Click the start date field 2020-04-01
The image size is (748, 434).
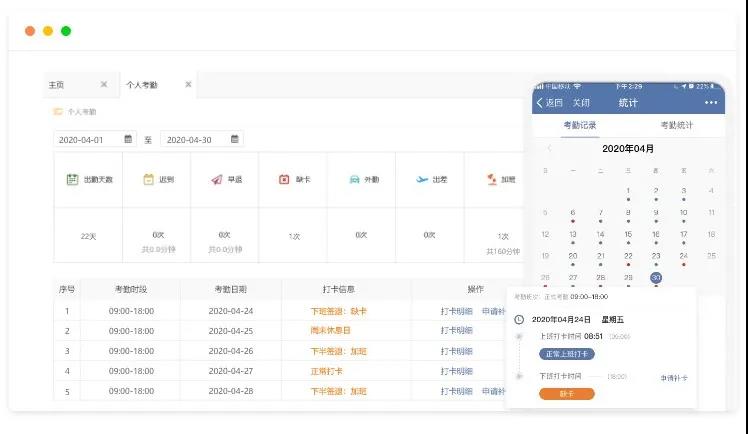[94, 139]
